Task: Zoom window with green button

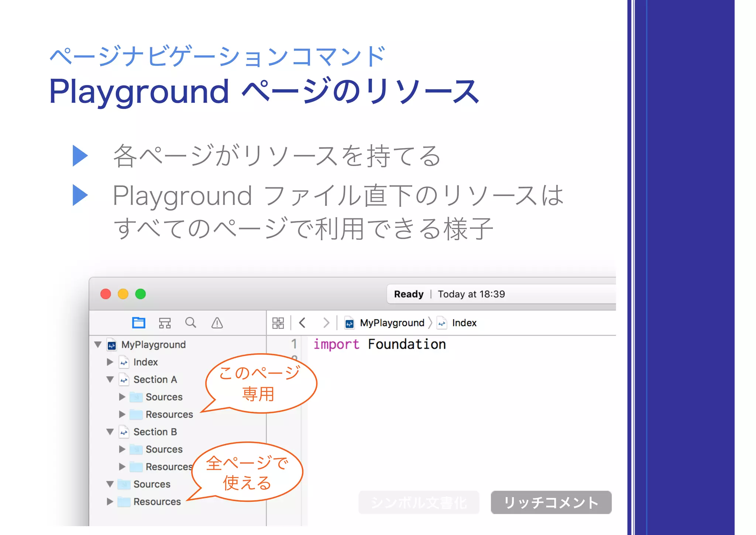Action: (140, 294)
